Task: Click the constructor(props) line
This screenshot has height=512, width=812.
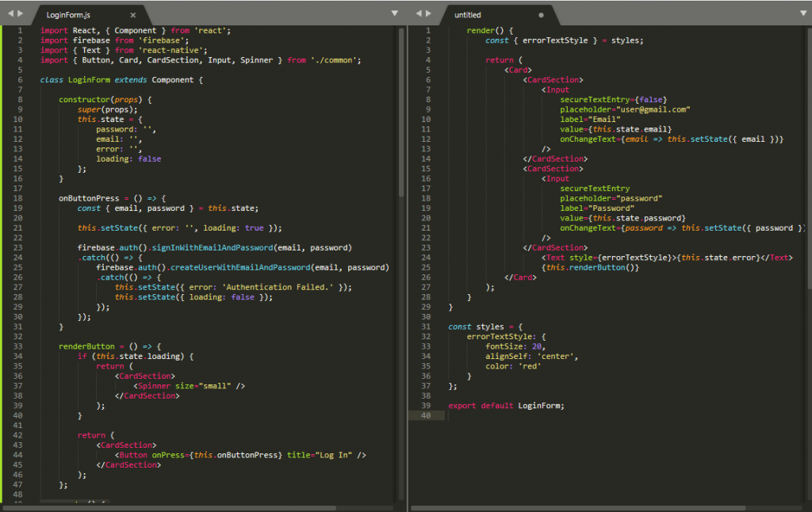Action: [x=105, y=100]
